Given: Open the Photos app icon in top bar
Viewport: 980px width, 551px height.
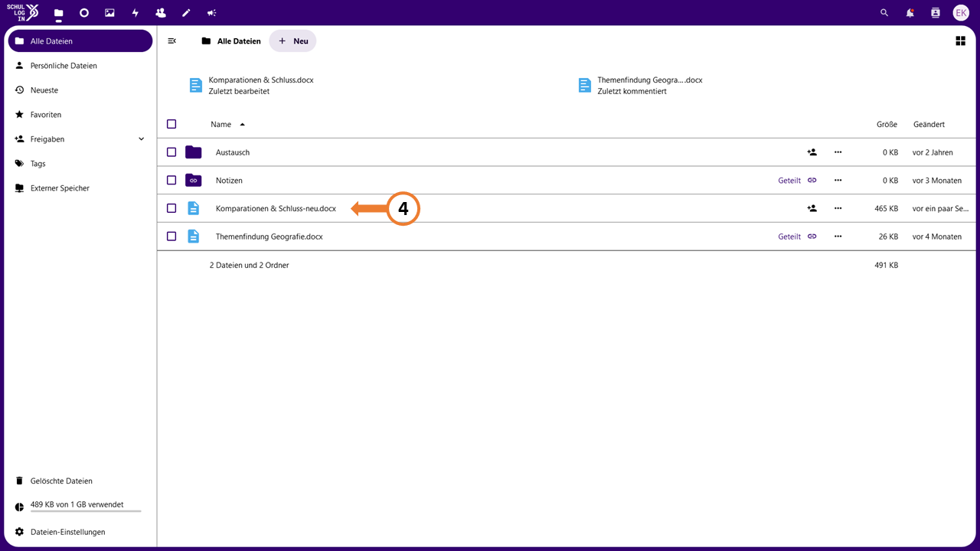Looking at the screenshot, I should [x=109, y=13].
